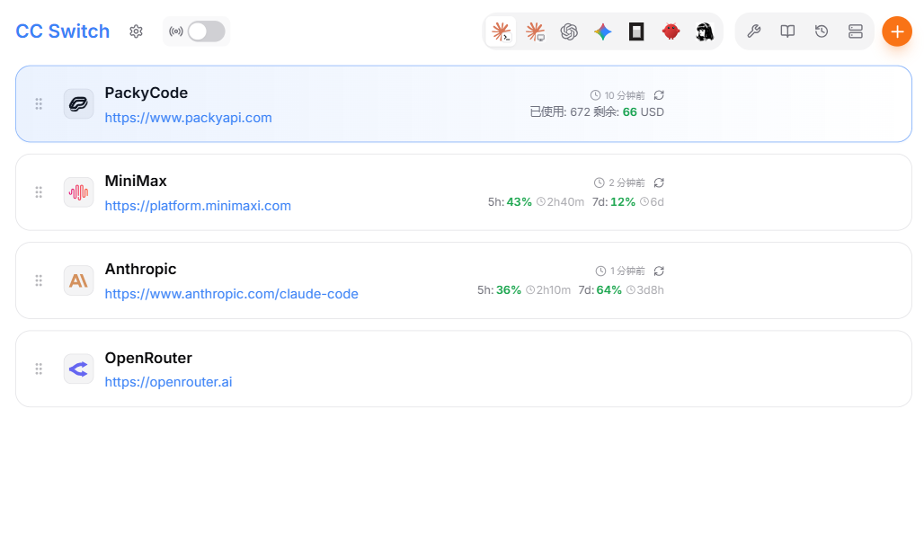Image resolution: width=924 pixels, height=560 pixels.
Task: Open the wrench tools icon
Action: 754,31
